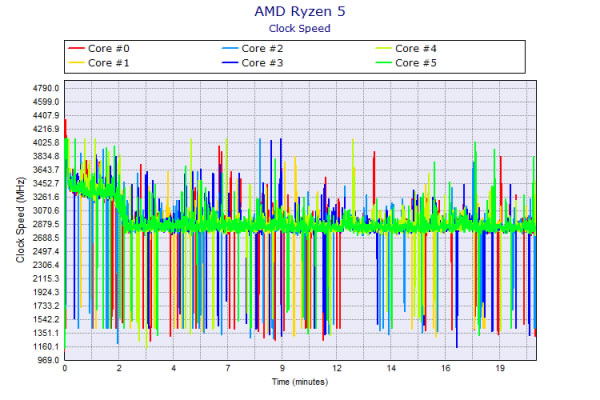Click the AMD Ryzen 5 chart title
The height and width of the screenshot is (400, 600).
[300, 11]
